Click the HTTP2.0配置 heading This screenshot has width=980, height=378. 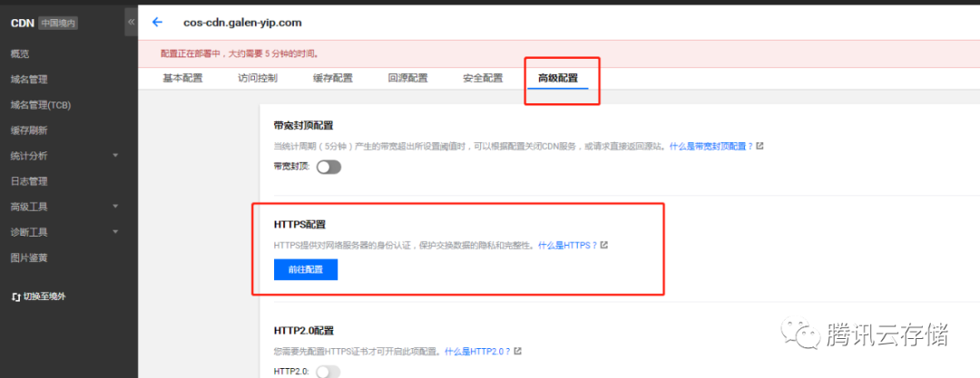point(304,330)
